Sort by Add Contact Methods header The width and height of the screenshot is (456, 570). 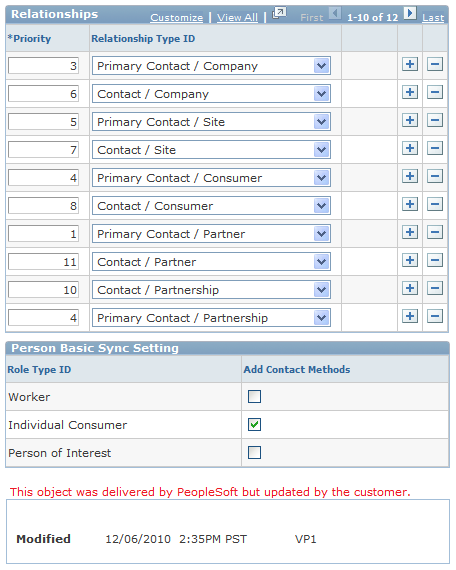click(297, 369)
